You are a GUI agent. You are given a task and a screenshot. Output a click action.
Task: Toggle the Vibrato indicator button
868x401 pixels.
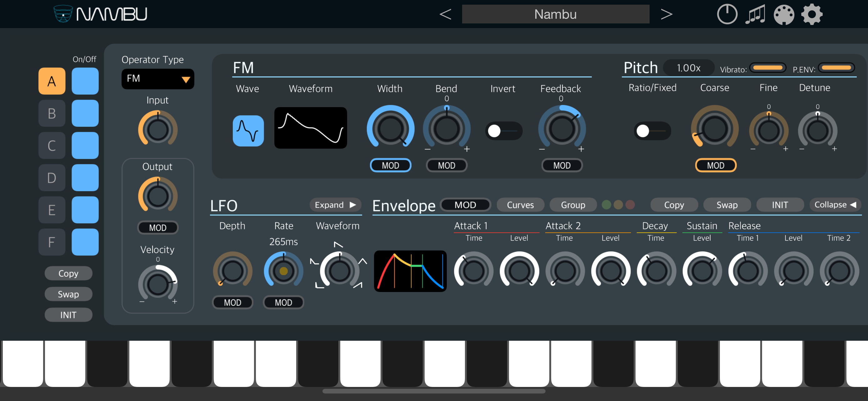click(767, 68)
